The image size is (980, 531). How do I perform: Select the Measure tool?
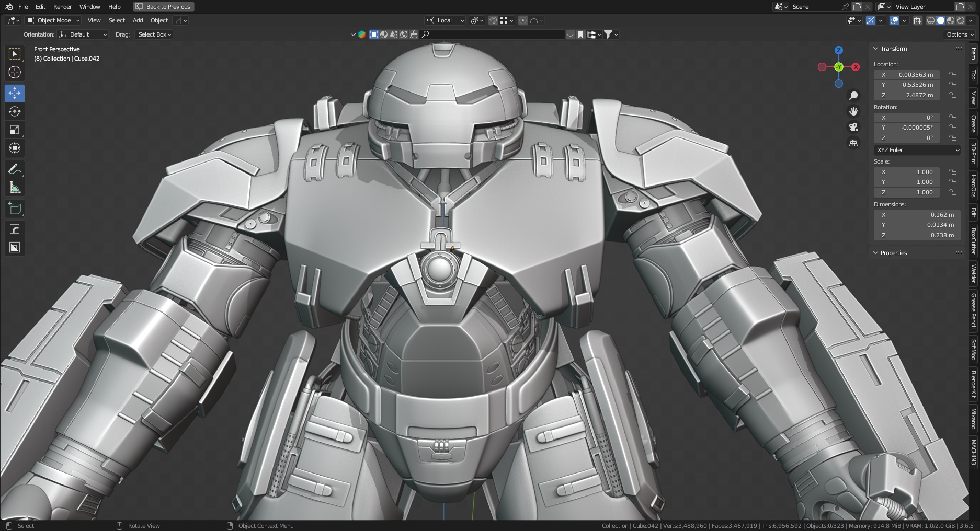point(15,188)
